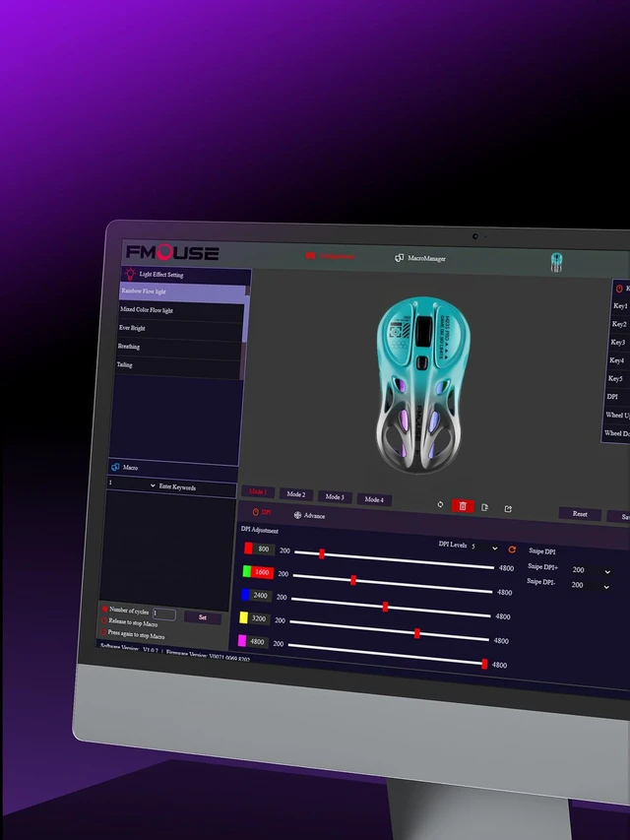Image resolution: width=630 pixels, height=840 pixels.
Task: Click the Light Effect Setting bulb icon
Action: click(x=130, y=274)
